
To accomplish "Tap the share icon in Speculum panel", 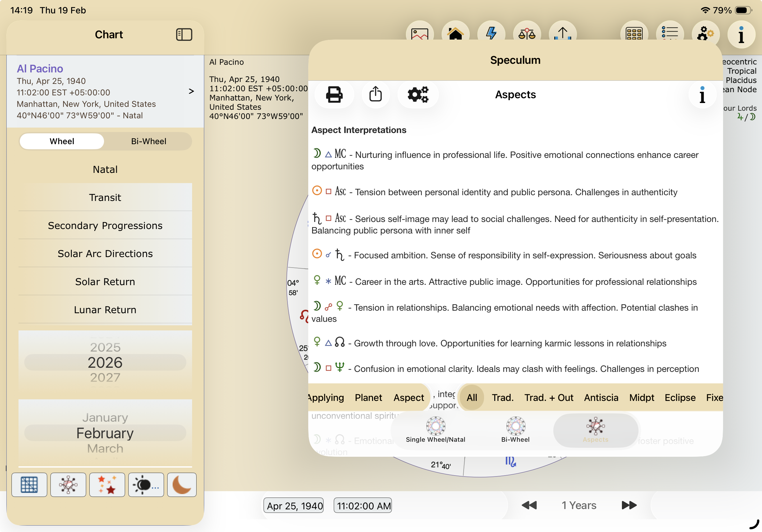I will (x=375, y=95).
